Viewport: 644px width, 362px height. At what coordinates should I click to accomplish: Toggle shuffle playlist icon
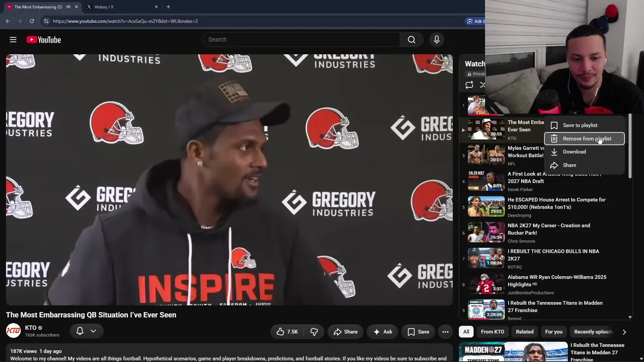pos(482,85)
